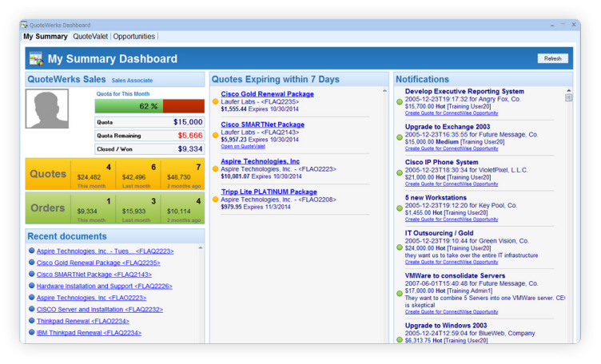Click the Orders this month $9,334 tile
601x364 pixels.
[x=94, y=208]
